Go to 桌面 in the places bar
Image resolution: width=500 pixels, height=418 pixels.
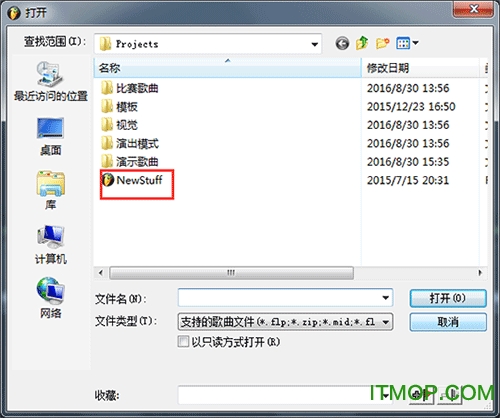(x=51, y=137)
